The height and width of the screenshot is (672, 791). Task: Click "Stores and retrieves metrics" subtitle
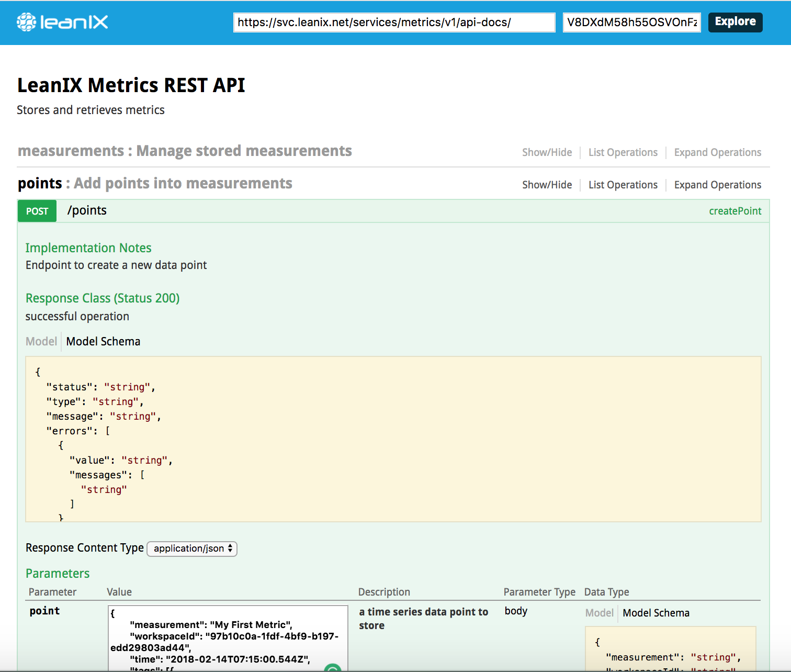pyautogui.click(x=91, y=110)
